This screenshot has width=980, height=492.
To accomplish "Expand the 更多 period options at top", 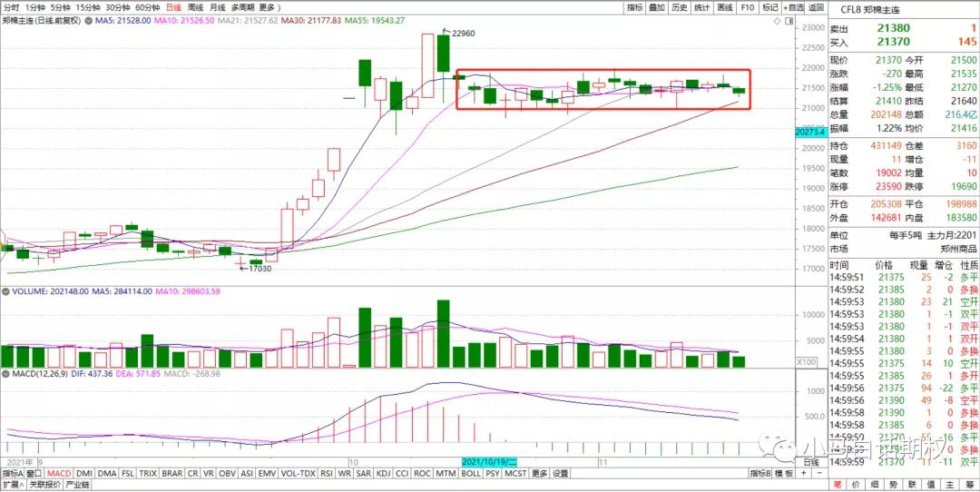I will 267,7.
